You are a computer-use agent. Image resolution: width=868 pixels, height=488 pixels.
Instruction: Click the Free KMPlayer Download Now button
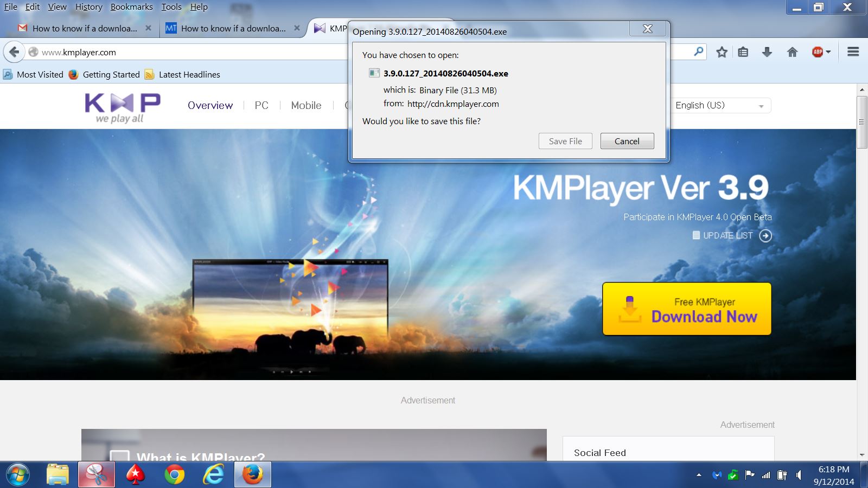click(x=687, y=309)
